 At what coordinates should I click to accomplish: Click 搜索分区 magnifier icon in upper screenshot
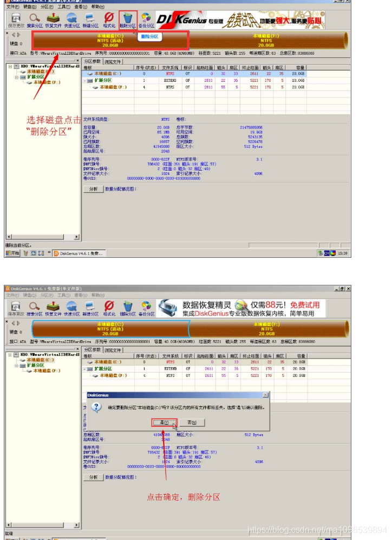35,17
